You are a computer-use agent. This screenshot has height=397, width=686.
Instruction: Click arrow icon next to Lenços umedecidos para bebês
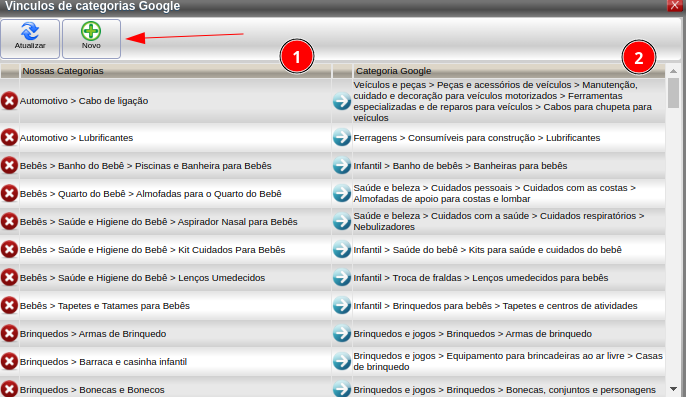click(x=342, y=278)
